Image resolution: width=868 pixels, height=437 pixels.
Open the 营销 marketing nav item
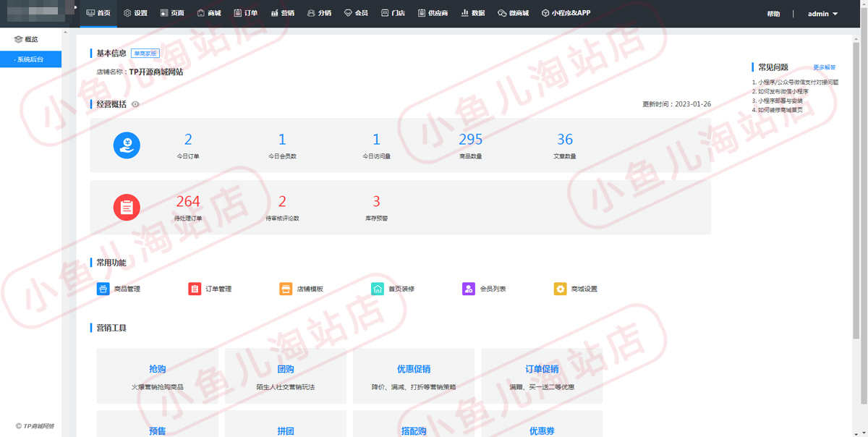click(283, 13)
